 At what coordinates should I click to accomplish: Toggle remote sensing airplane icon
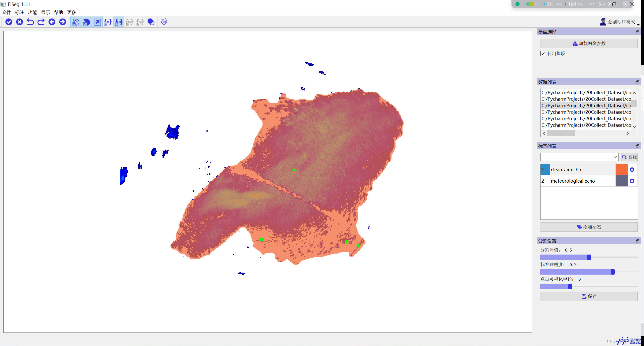coord(97,22)
